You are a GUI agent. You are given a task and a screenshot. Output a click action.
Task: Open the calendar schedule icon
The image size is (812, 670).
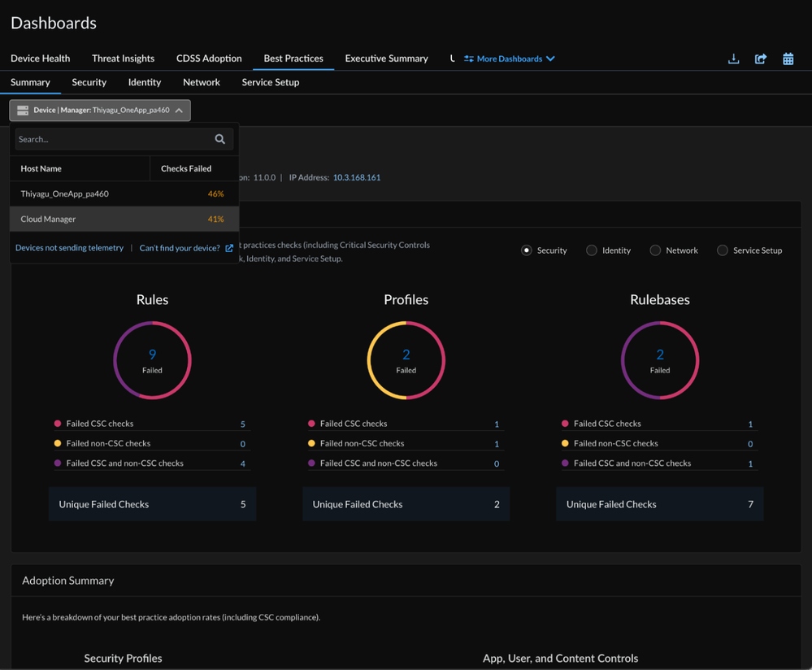pyautogui.click(x=788, y=59)
